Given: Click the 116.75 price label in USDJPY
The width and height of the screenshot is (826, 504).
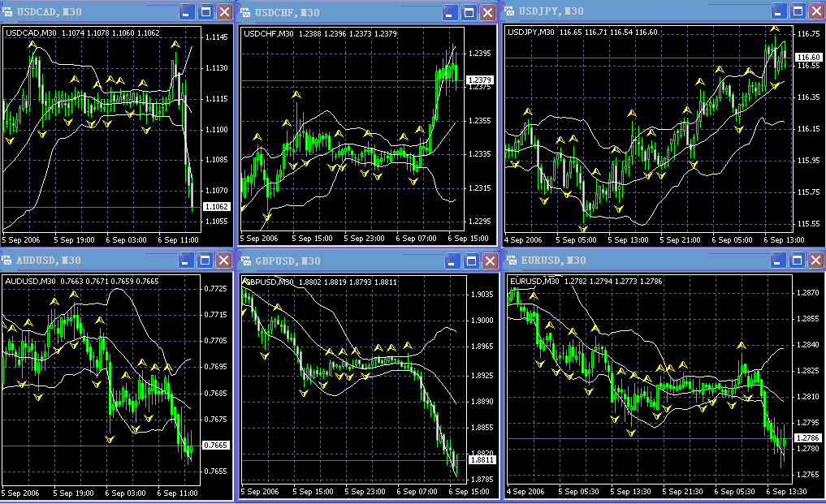Looking at the screenshot, I should (809, 34).
